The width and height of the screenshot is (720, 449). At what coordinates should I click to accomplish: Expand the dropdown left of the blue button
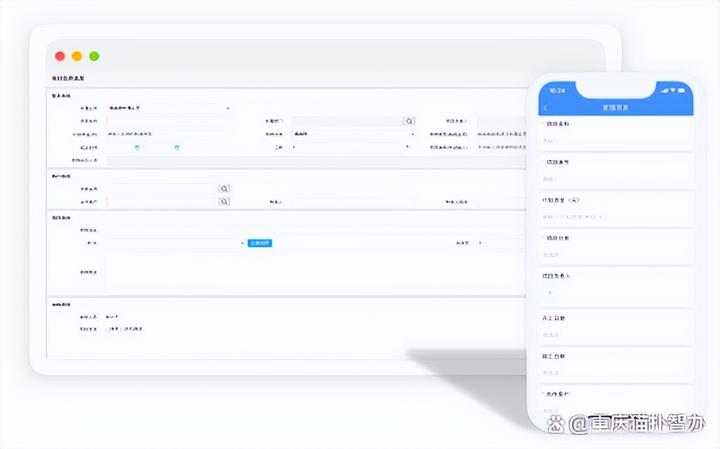[175, 243]
